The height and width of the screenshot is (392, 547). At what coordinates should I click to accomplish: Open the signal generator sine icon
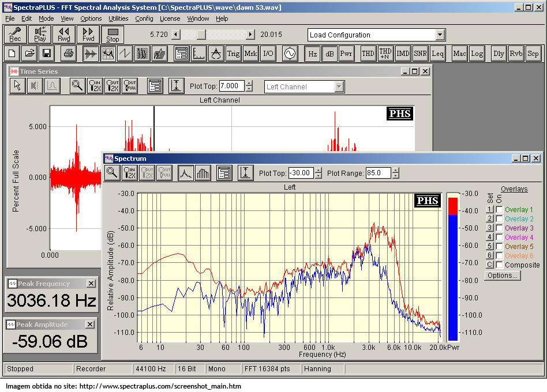point(290,54)
